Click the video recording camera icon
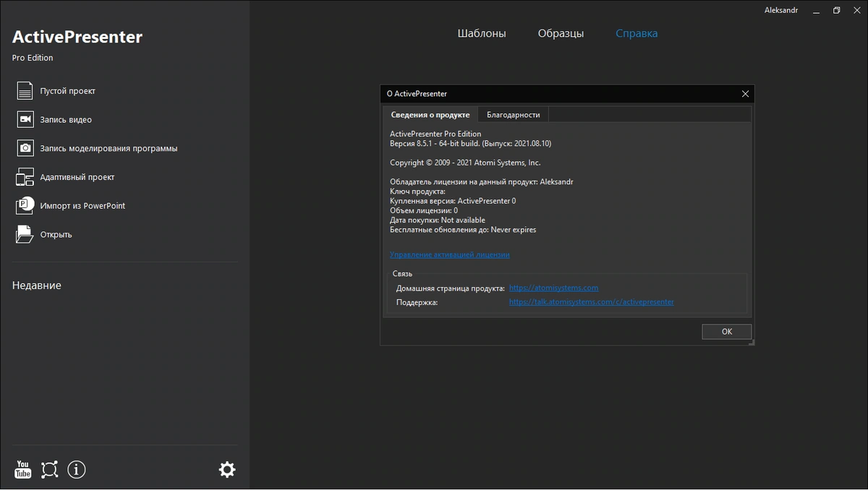The width and height of the screenshot is (868, 490). 25,119
